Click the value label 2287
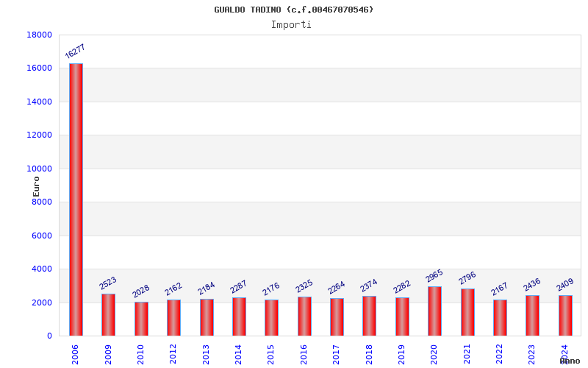 point(238,287)
